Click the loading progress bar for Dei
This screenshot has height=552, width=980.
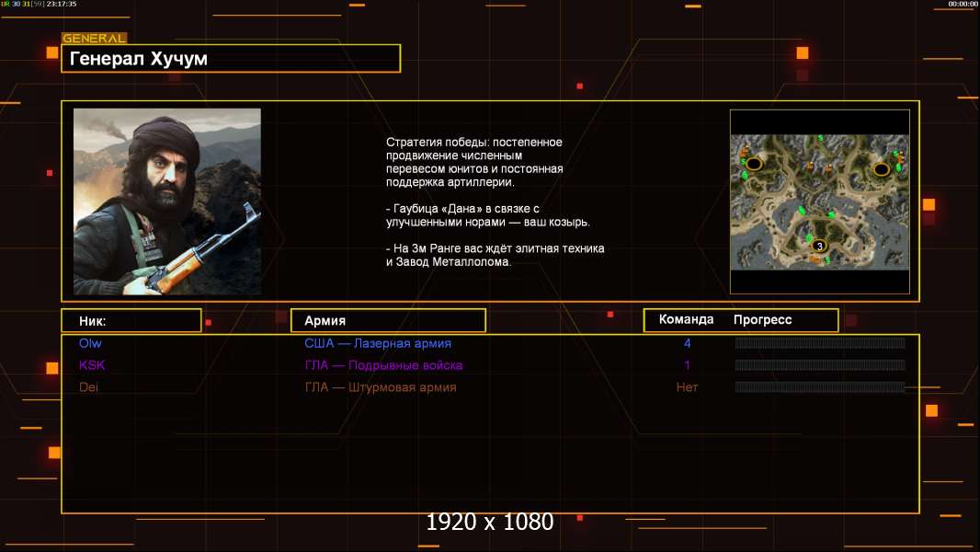click(820, 387)
